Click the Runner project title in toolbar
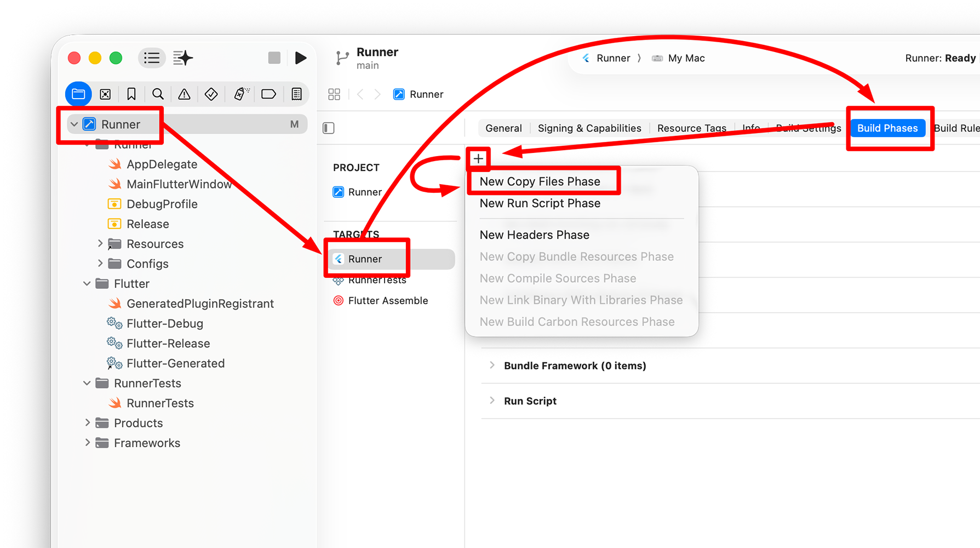This screenshot has height=548, width=980. click(x=377, y=52)
